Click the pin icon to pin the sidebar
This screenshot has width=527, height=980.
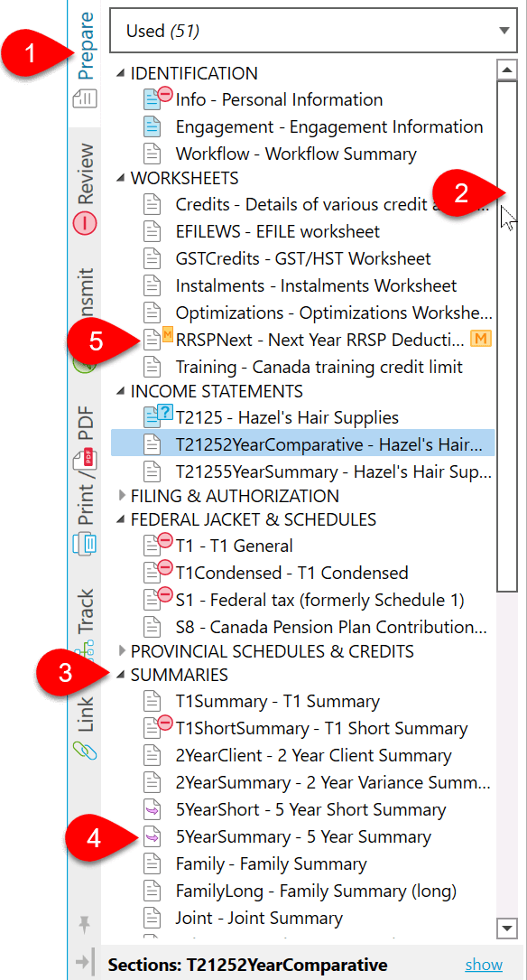tap(83, 923)
